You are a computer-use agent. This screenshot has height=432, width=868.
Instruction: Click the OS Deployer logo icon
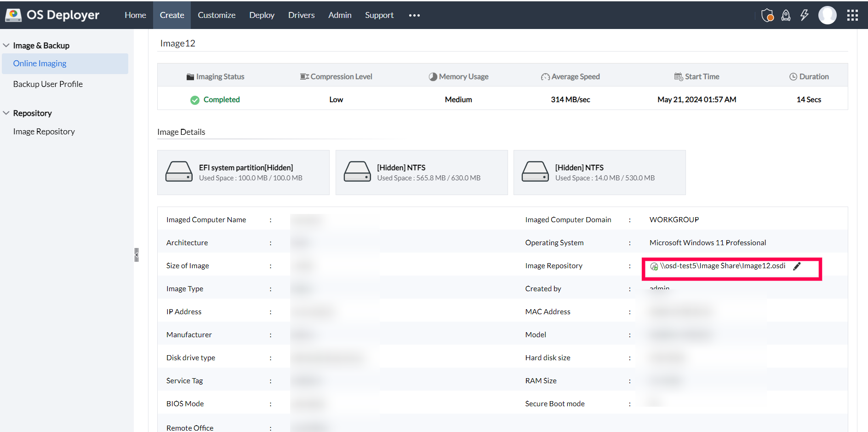(13, 14)
